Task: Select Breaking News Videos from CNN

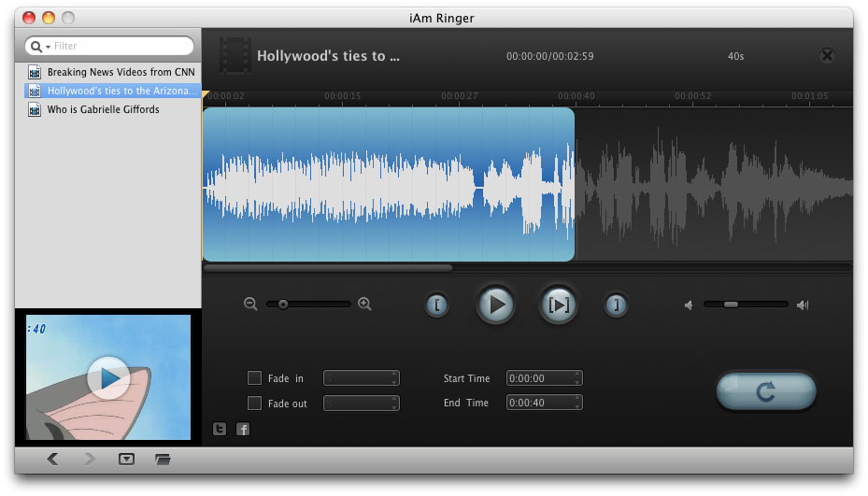Action: click(121, 72)
